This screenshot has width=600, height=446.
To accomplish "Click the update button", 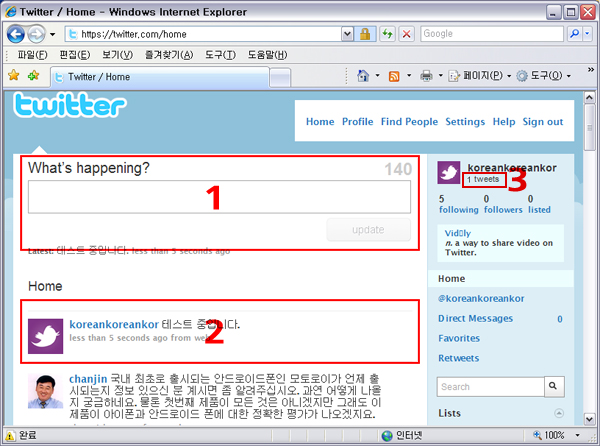I will (368, 230).
